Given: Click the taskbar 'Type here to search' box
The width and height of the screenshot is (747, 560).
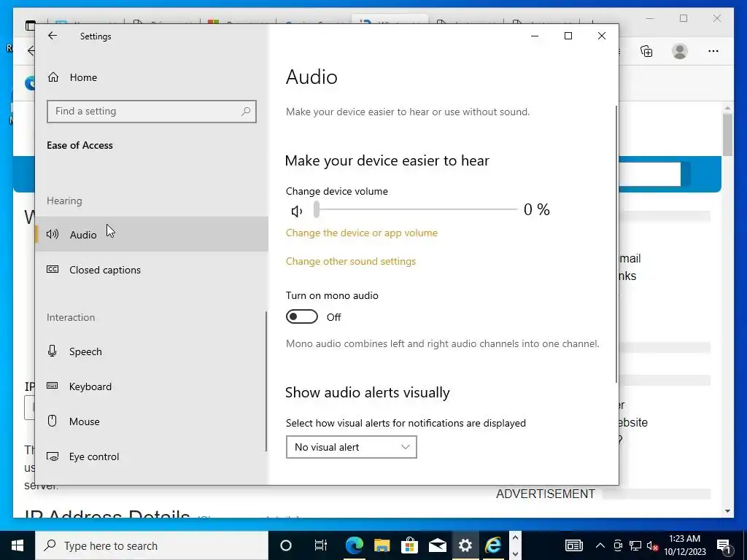Looking at the screenshot, I should 152,545.
